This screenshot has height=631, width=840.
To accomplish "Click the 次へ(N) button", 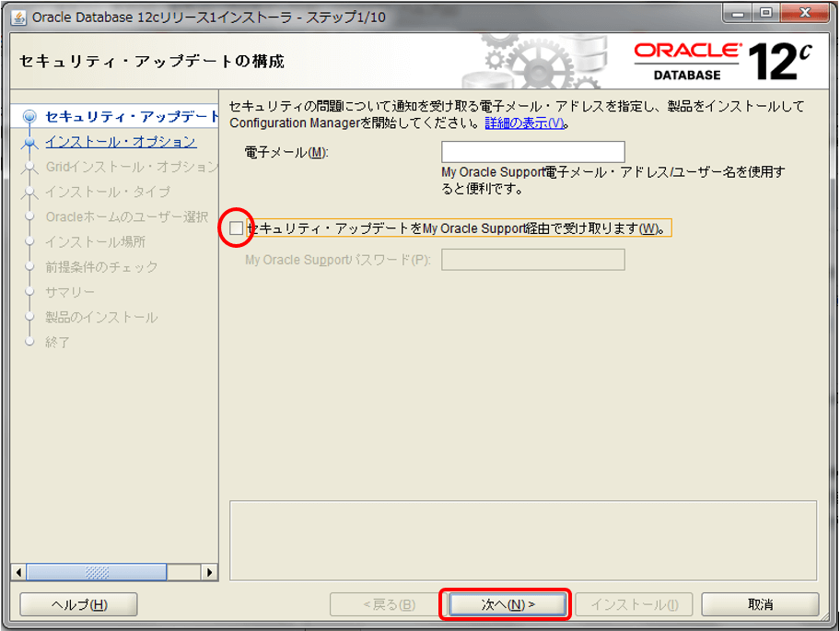I will [507, 605].
